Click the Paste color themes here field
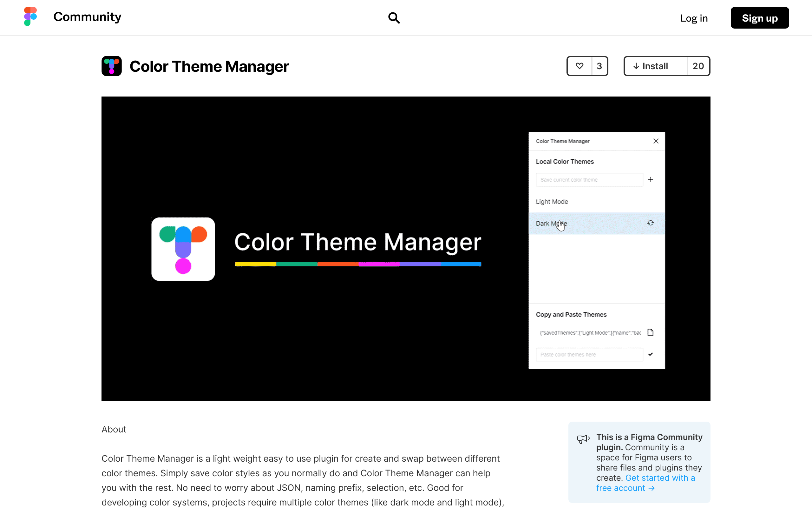The image size is (812, 508). point(589,354)
